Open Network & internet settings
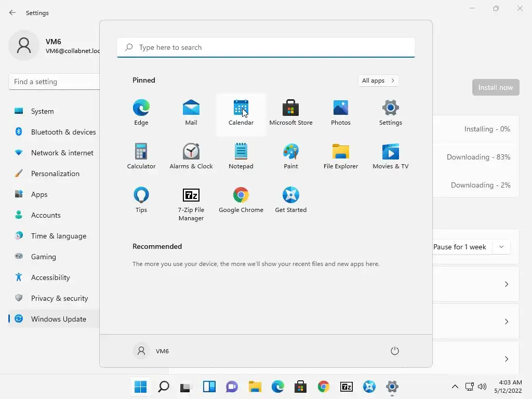Viewport: 532px width, 399px height. (x=54, y=153)
